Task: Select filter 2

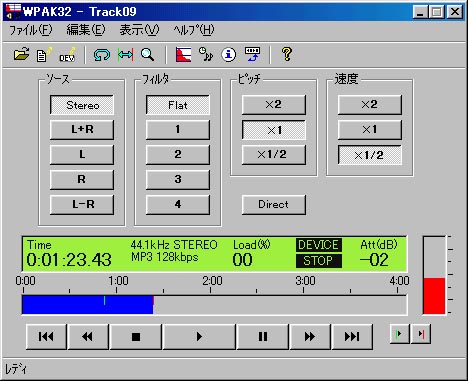Action: (178, 154)
